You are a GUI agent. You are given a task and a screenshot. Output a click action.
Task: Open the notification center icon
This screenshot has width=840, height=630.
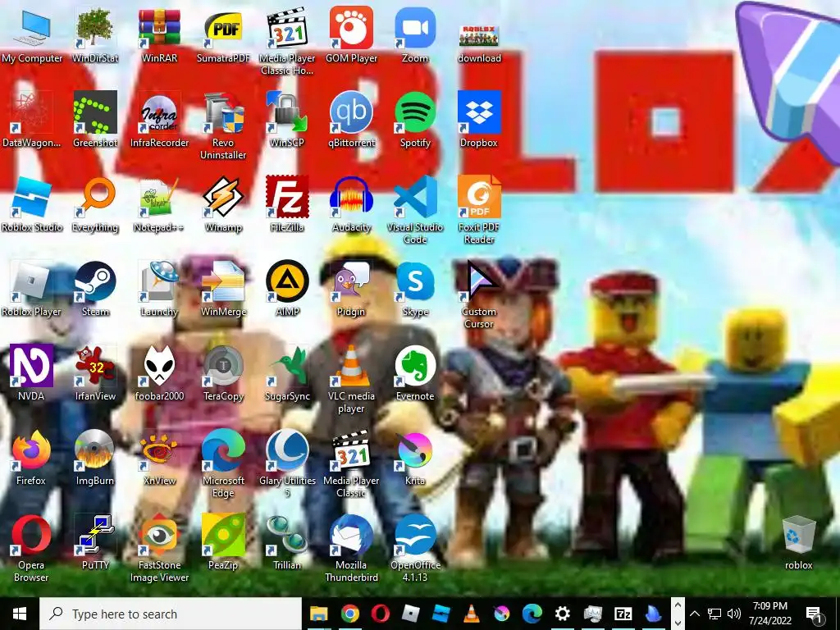coord(815,614)
